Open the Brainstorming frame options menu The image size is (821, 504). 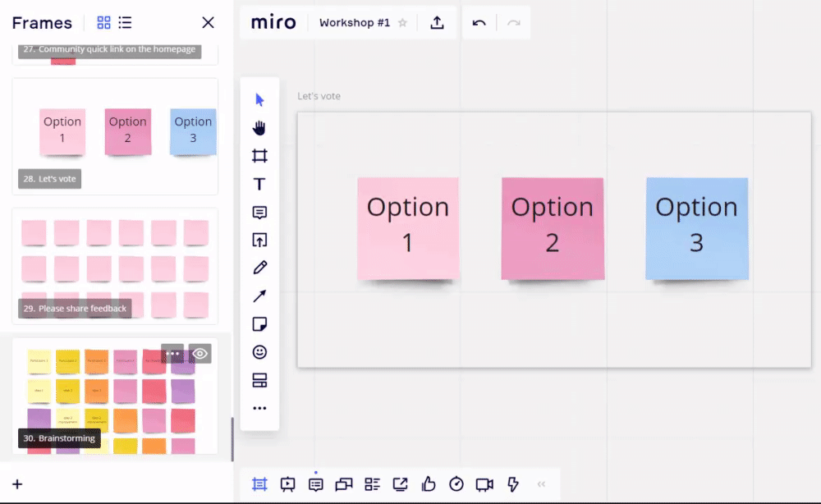tap(173, 353)
